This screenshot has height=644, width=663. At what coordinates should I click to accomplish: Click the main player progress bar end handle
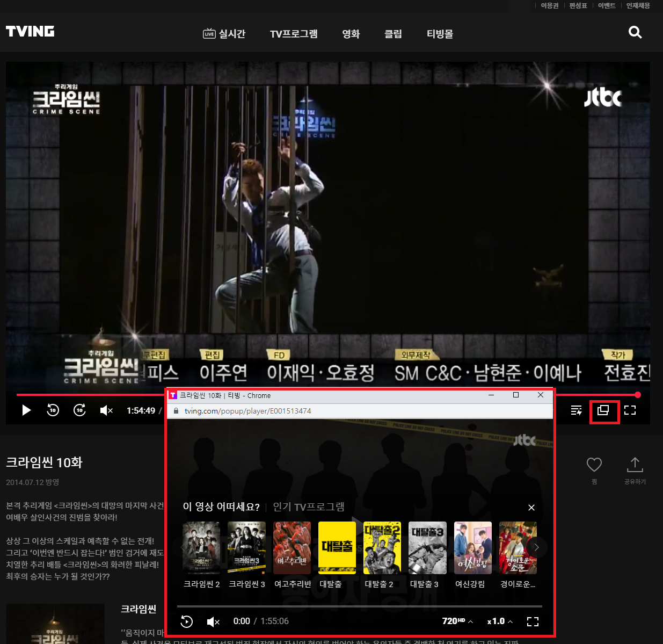coord(637,395)
